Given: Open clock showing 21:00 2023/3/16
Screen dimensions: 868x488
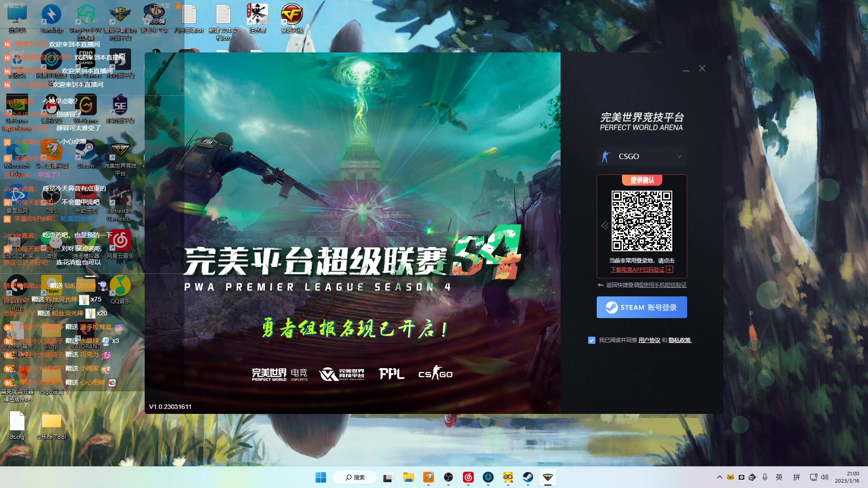Looking at the screenshot, I should (x=848, y=477).
